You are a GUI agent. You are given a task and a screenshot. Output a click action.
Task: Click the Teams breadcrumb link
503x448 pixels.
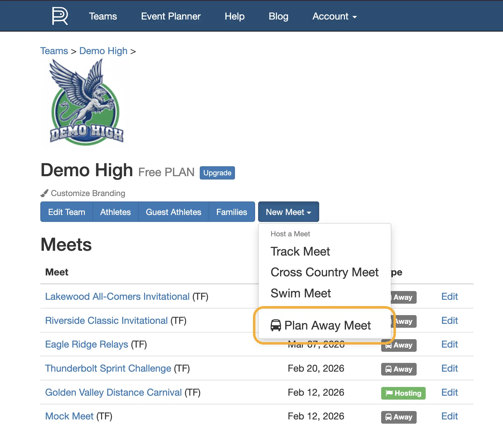coord(54,51)
